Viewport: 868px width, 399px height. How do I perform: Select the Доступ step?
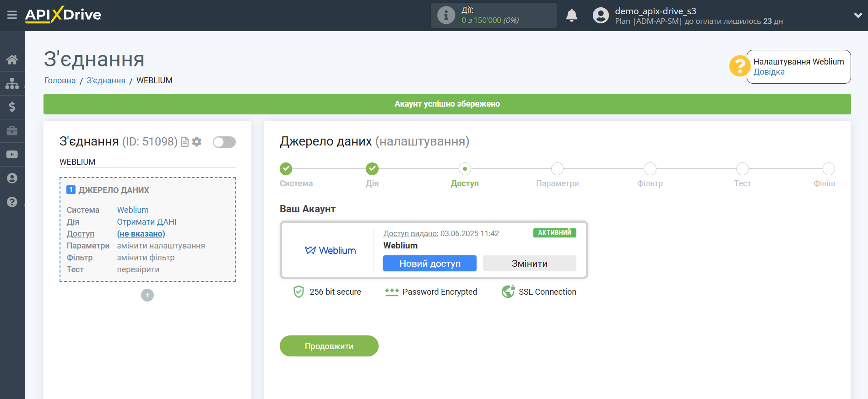[465, 169]
